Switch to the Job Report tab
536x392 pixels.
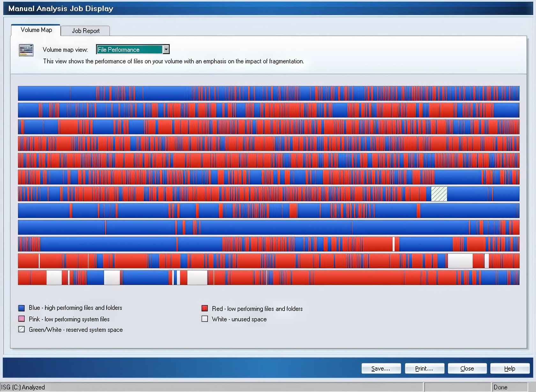click(x=86, y=31)
